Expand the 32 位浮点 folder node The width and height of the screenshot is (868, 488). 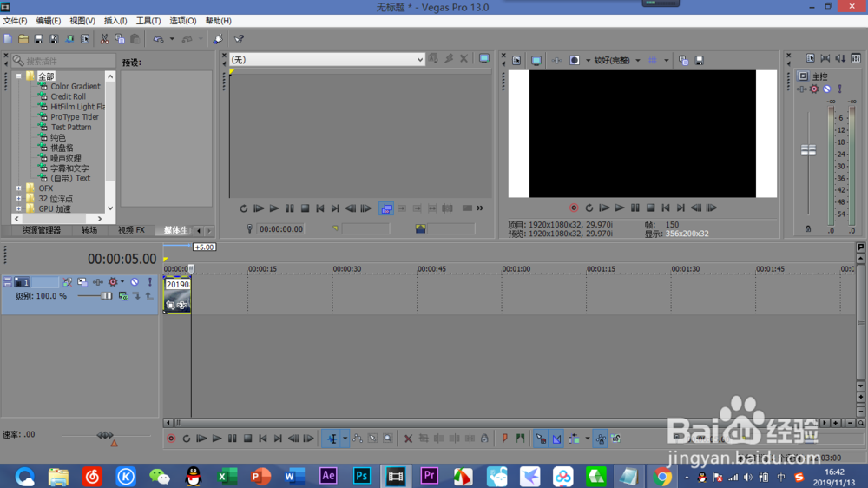click(x=19, y=198)
